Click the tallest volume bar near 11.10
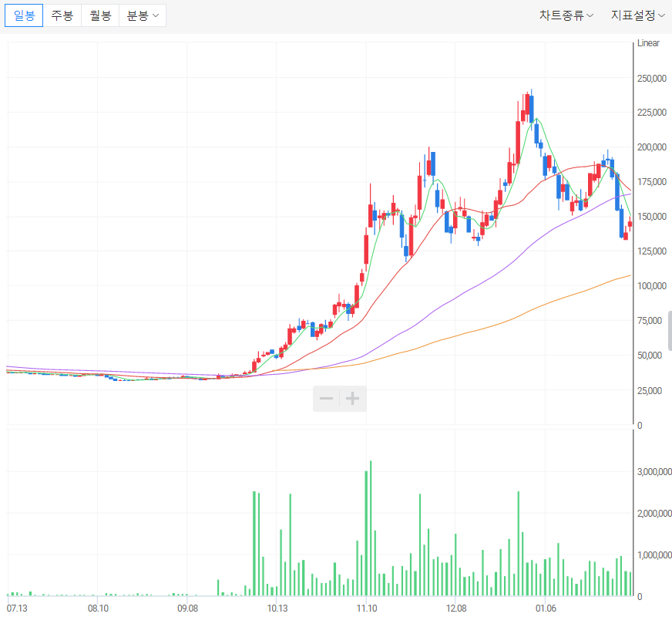Screen dimensions: 672x617 pos(371,528)
